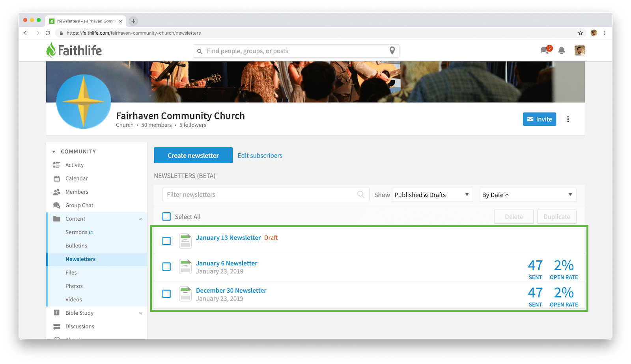Click the Edit subscribers link
This screenshot has height=364, width=631.
click(x=260, y=156)
